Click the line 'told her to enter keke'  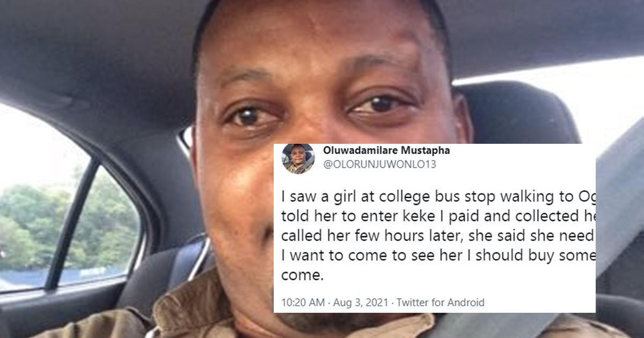click(x=438, y=216)
